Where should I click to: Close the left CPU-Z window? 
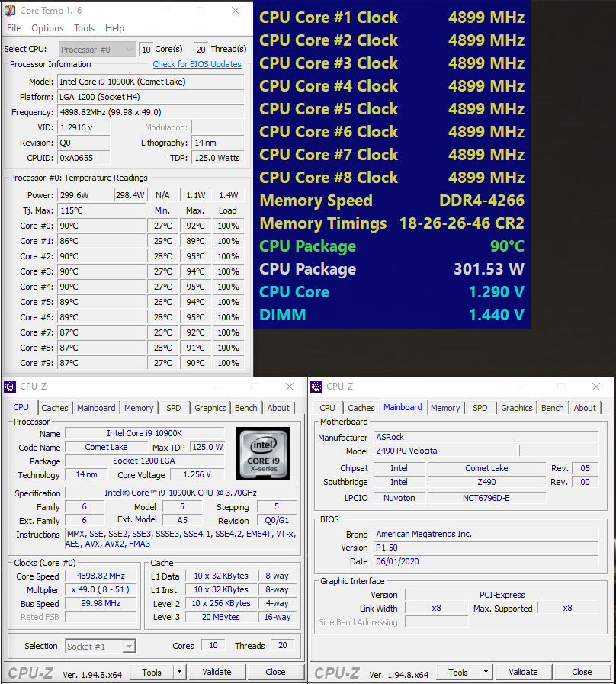coord(290,387)
